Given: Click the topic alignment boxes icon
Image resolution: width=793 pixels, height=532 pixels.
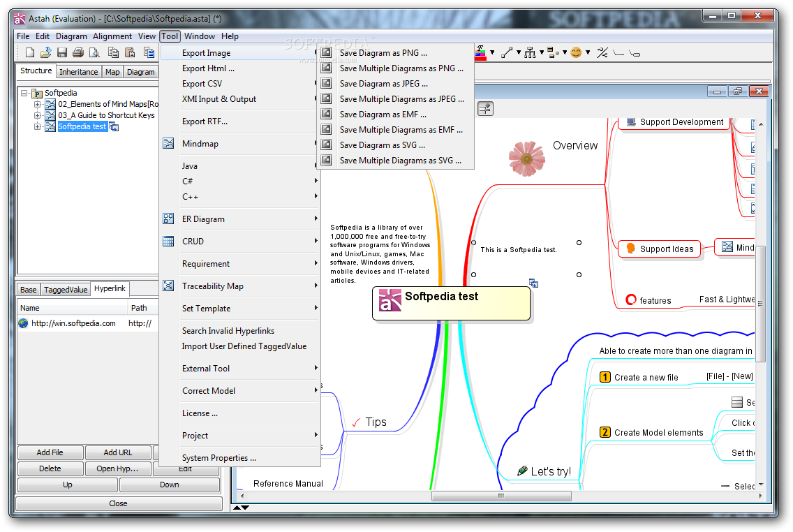Looking at the screenshot, I should coord(554,52).
